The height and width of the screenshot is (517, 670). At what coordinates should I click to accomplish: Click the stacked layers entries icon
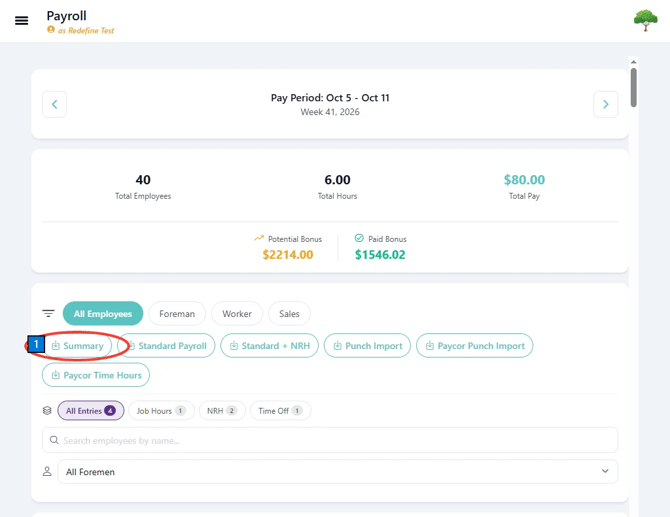(47, 411)
